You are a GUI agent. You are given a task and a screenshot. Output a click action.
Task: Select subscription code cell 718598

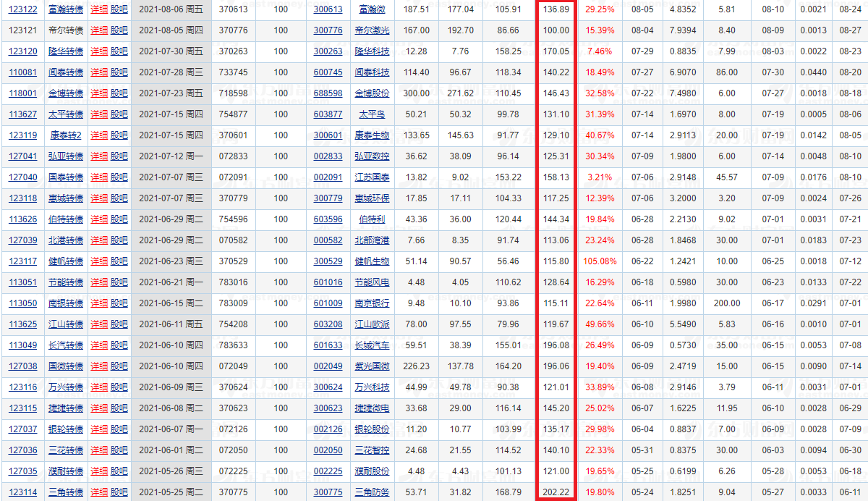coord(233,93)
